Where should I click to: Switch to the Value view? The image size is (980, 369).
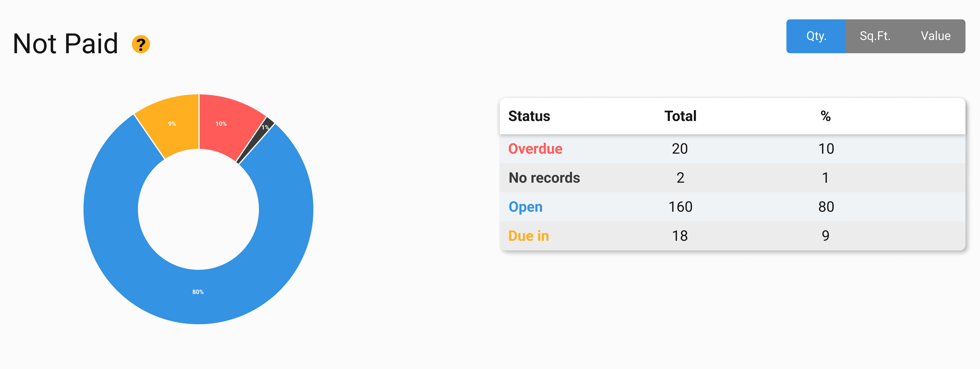click(936, 36)
